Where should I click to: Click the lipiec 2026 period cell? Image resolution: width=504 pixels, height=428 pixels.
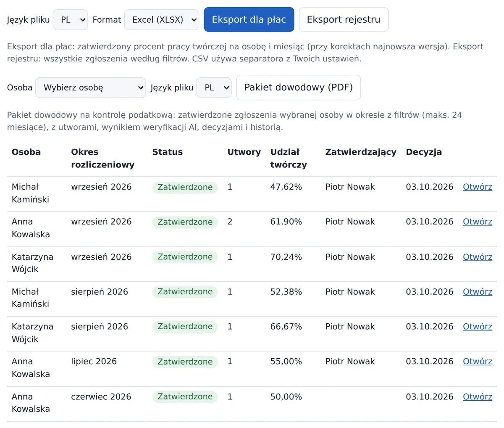(94, 362)
